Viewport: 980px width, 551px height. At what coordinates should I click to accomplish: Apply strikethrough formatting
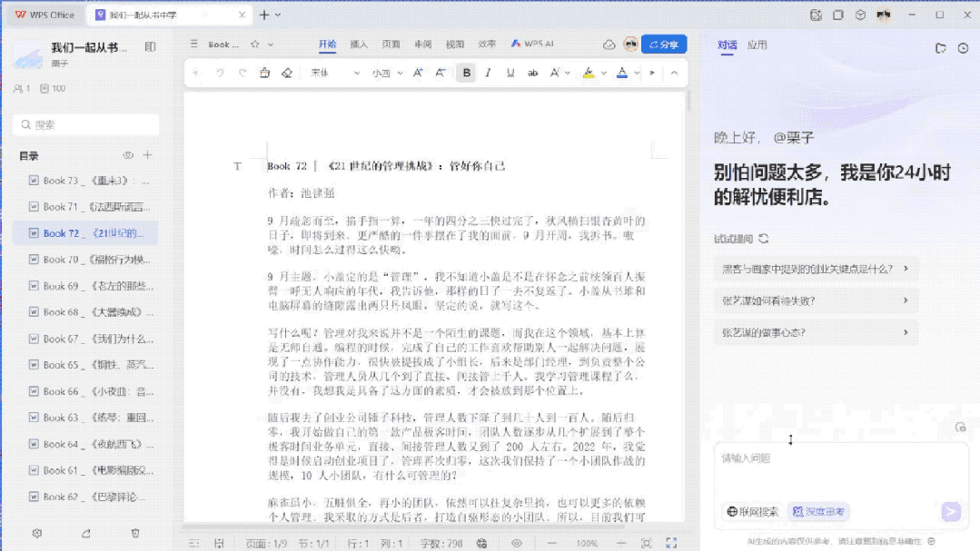pyautogui.click(x=532, y=74)
